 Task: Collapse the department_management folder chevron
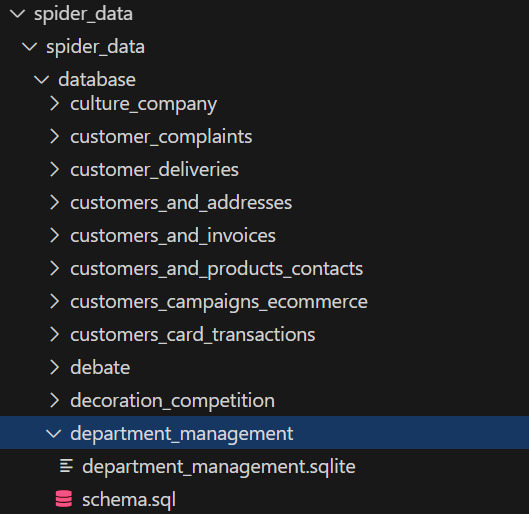(x=54, y=433)
